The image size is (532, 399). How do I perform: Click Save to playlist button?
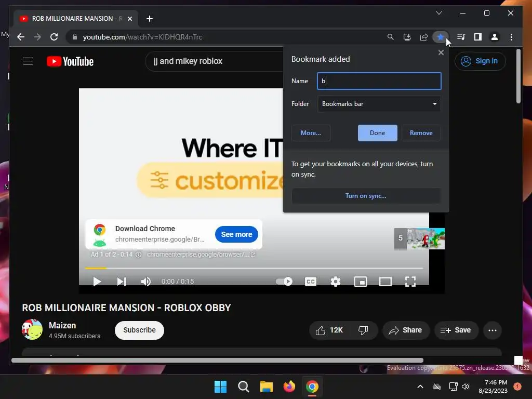pos(456,330)
